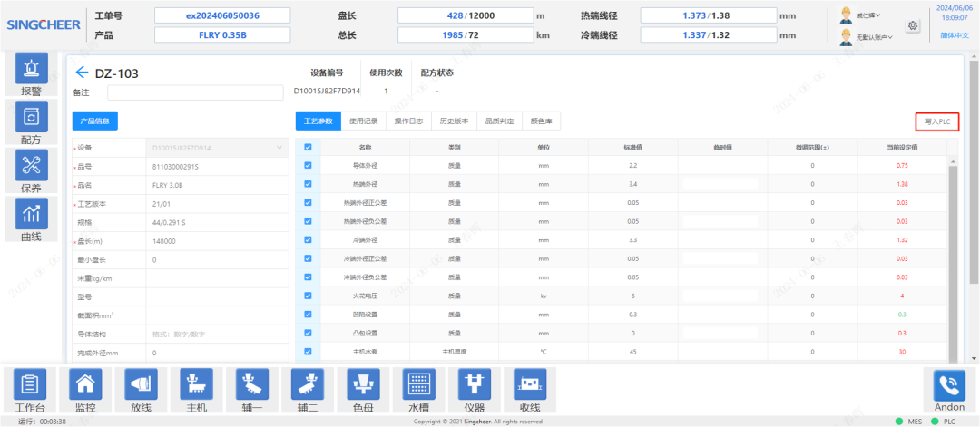
Task: Switch to the 颜色库 tab
Action: pos(541,121)
